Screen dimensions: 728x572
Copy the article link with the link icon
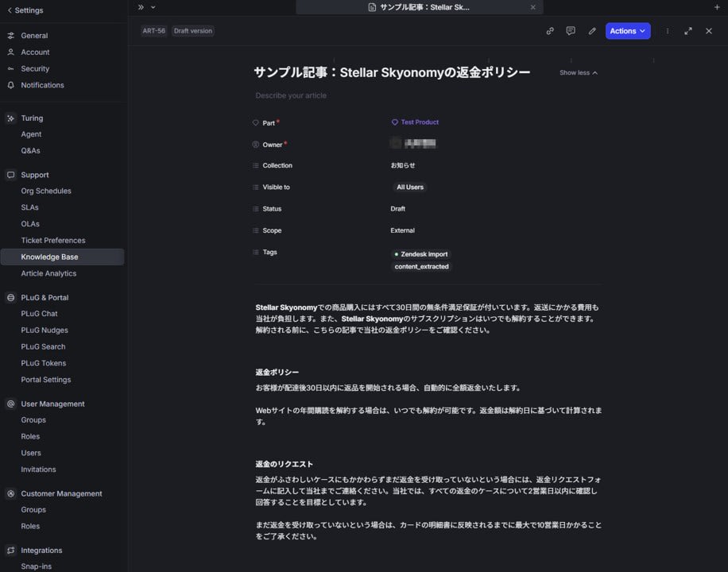coord(550,31)
